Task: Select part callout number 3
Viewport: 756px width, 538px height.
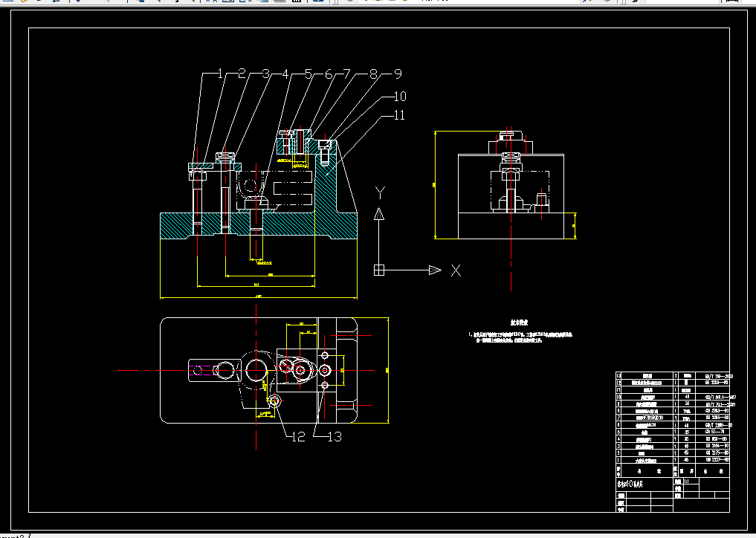Action: point(265,74)
